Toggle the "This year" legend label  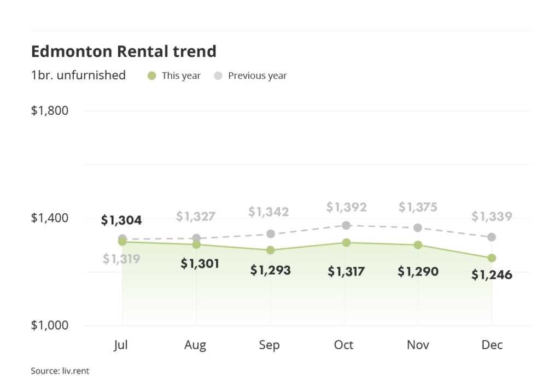tap(181, 76)
